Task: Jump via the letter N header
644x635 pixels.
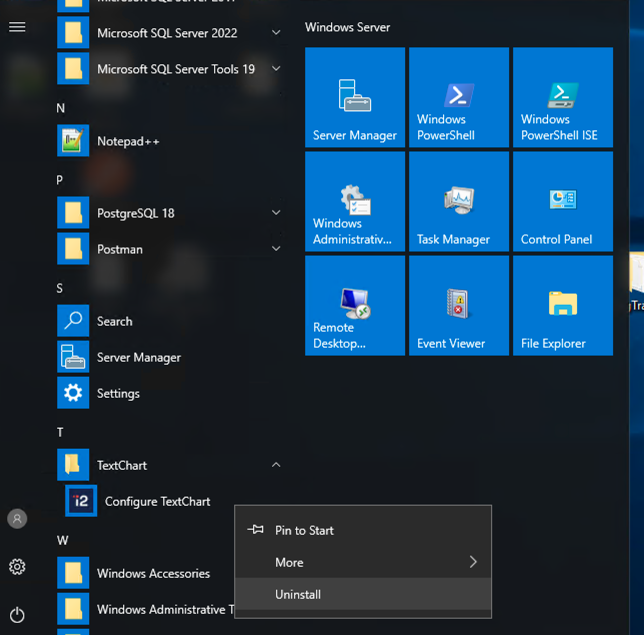Action: (61, 108)
